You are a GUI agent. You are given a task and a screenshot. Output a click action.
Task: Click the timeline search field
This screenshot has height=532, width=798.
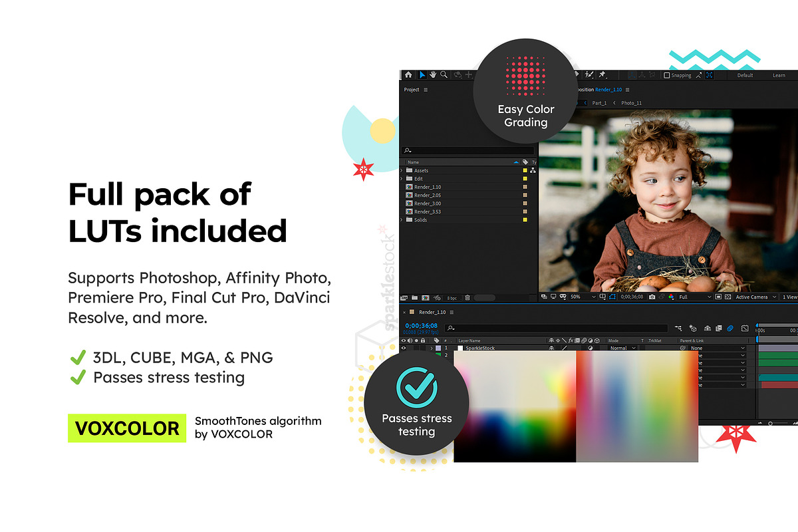[557, 329]
